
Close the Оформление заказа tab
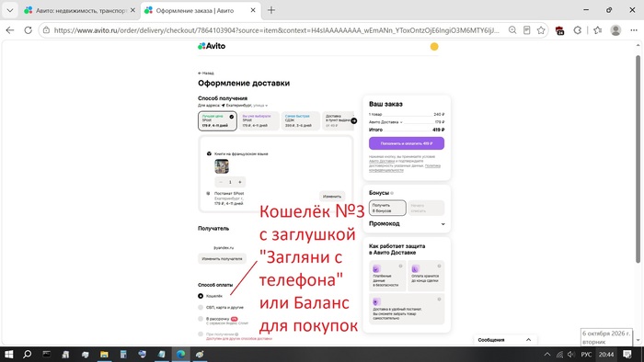click(x=253, y=11)
